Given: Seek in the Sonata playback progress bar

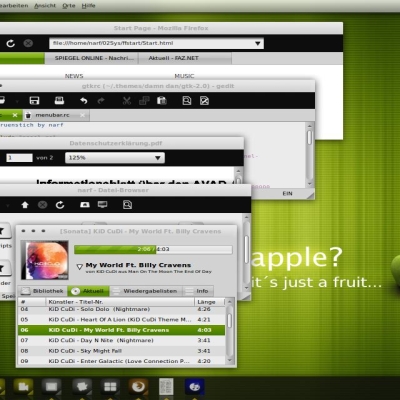Looking at the screenshot, I should 153,249.
